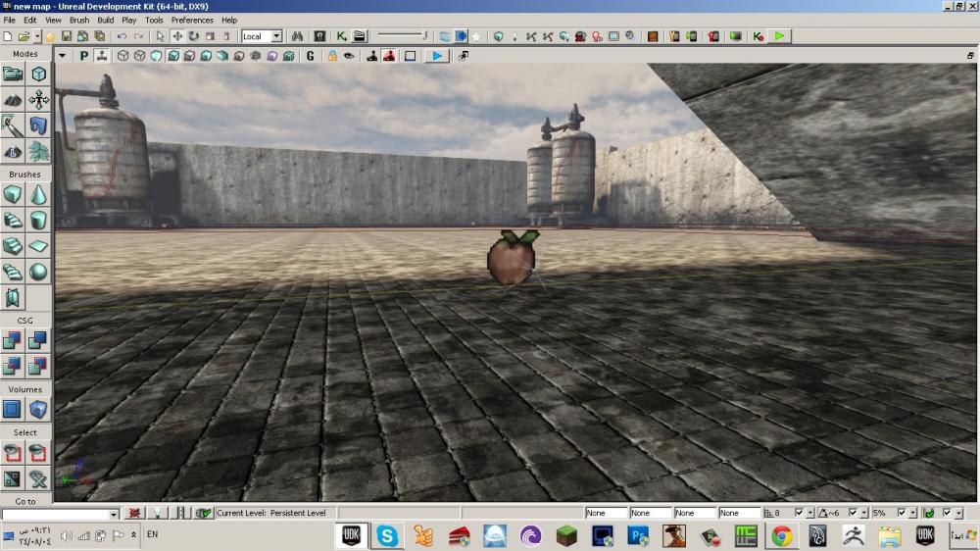The image size is (980, 551).
Task: Click into status bar command input field
Action: 56,514
